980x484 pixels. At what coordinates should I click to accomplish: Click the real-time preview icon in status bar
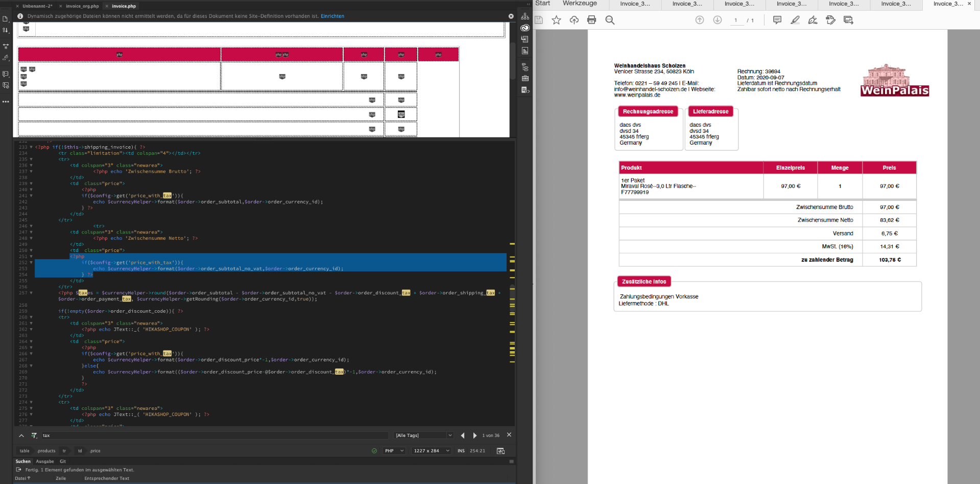coord(500,451)
